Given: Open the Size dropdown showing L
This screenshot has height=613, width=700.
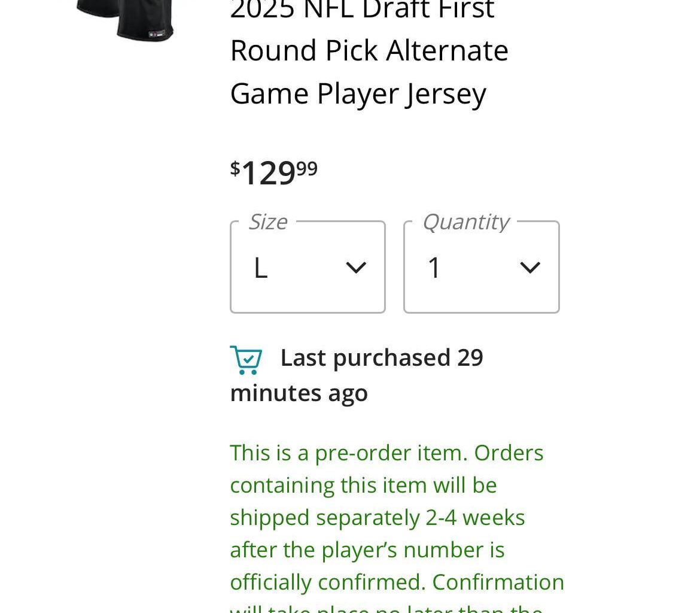Looking at the screenshot, I should [x=308, y=267].
